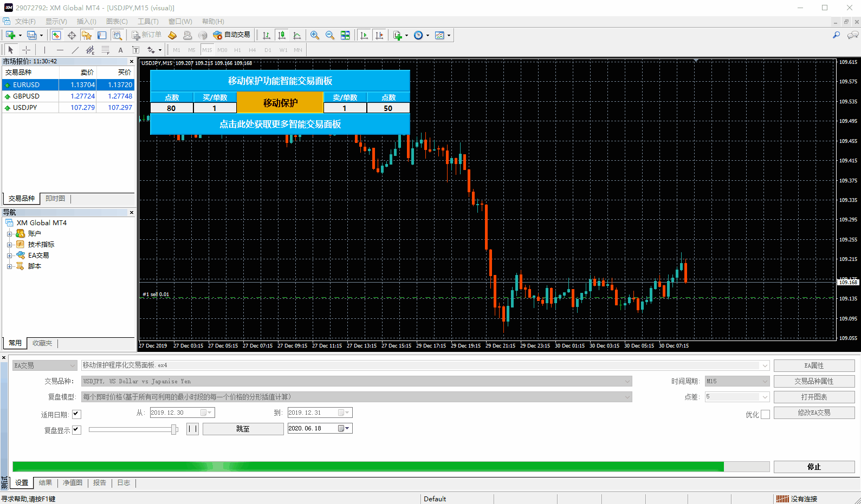Select the text label tool
Image resolution: width=861 pixels, height=504 pixels.
[x=120, y=50]
